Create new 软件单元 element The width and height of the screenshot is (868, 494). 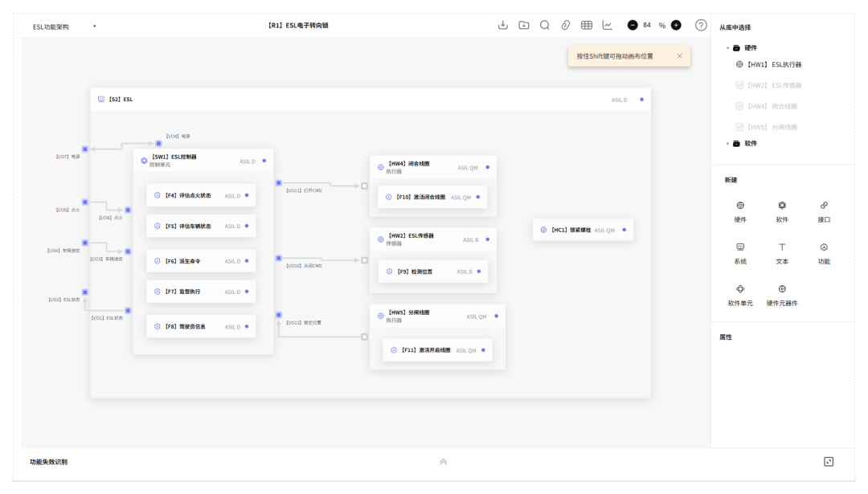click(740, 296)
